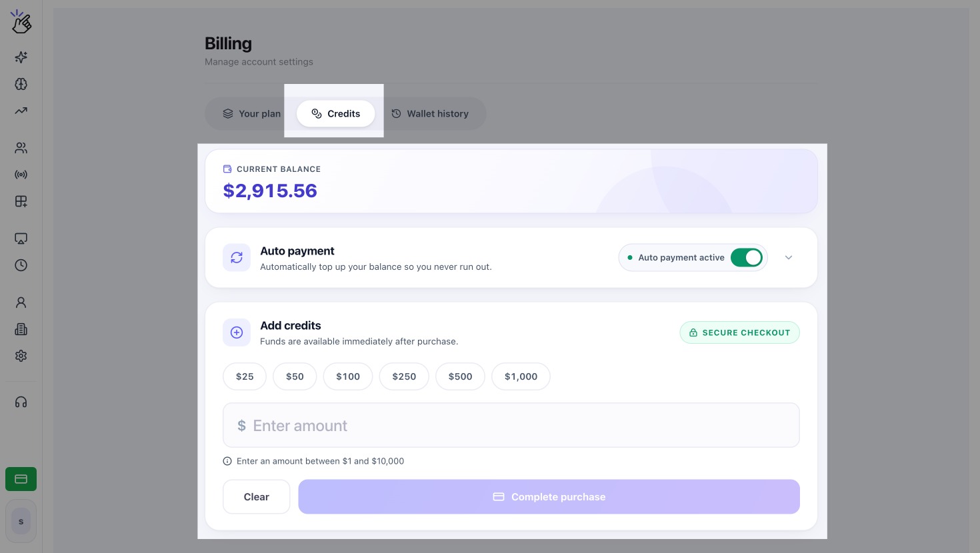Click the info icon beside the amount hint

227,461
